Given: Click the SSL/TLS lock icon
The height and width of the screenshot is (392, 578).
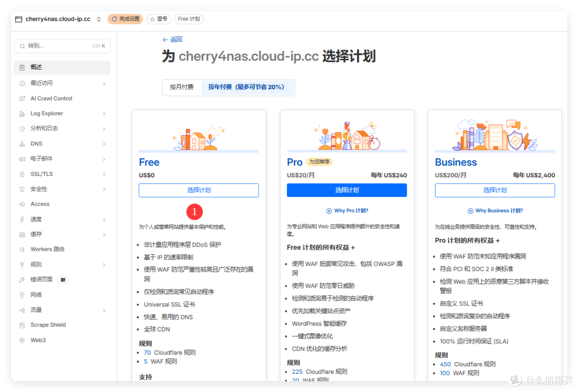Looking at the screenshot, I should click(x=22, y=174).
